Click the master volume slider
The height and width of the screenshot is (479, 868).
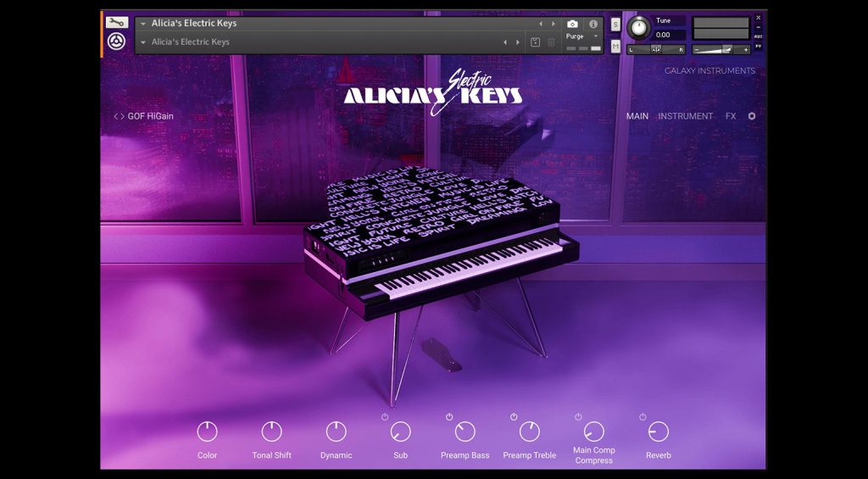click(x=721, y=50)
